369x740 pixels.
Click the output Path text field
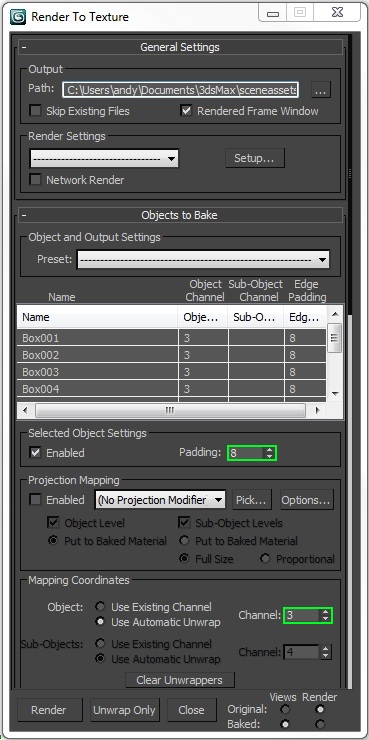180,90
